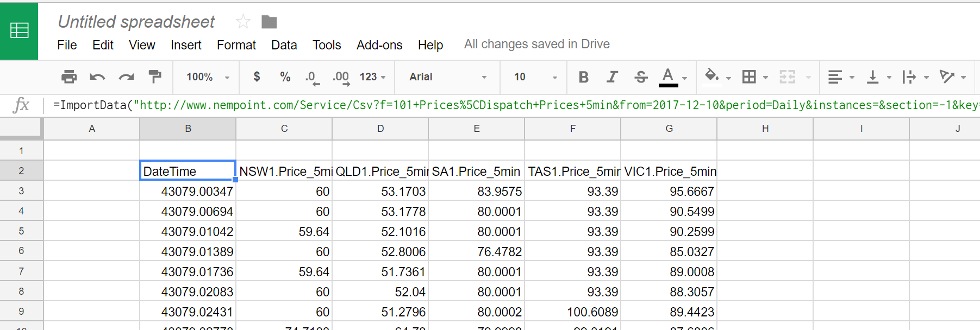This screenshot has width=980, height=330.
Task: Click the redo arrow icon
Action: coord(126,77)
